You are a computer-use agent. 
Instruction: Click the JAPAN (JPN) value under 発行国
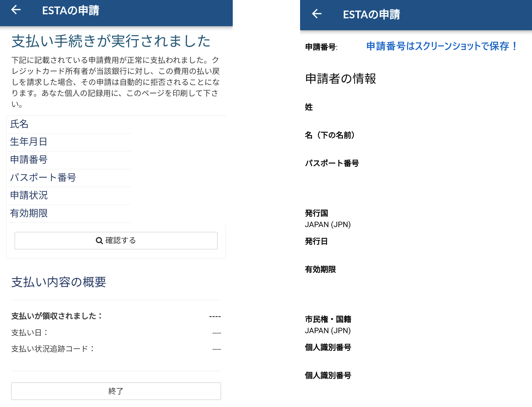328,224
